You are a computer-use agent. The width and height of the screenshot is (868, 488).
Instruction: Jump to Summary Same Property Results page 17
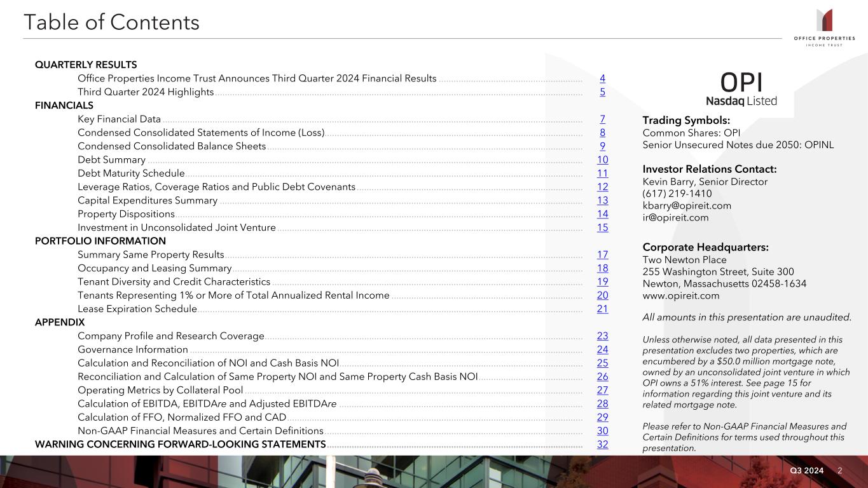[602, 255]
